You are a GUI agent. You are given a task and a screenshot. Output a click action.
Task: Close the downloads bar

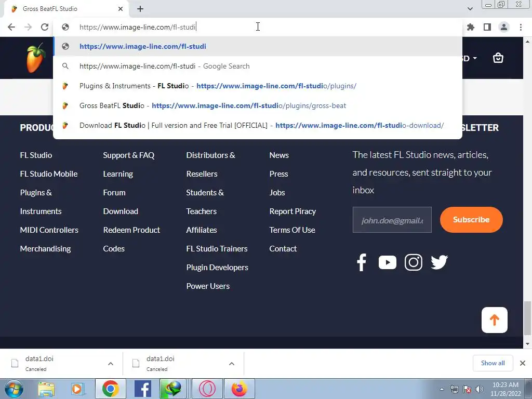(523, 363)
